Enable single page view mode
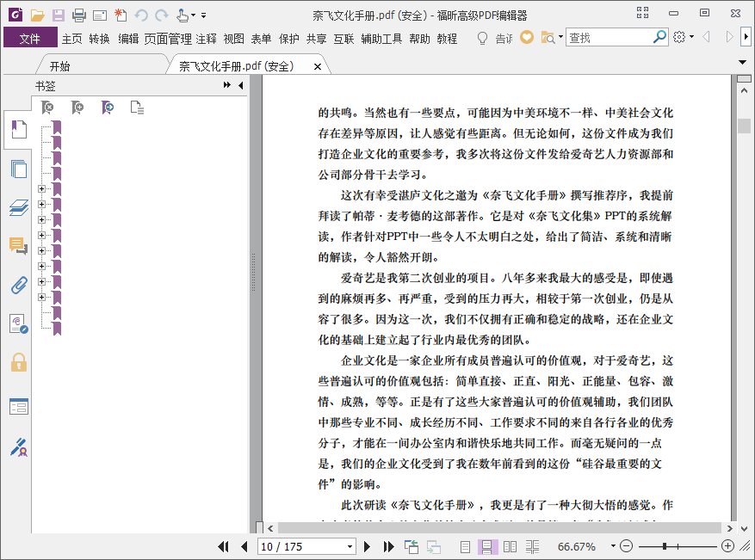Screen dimensions: 755x560 (x=465, y=546)
